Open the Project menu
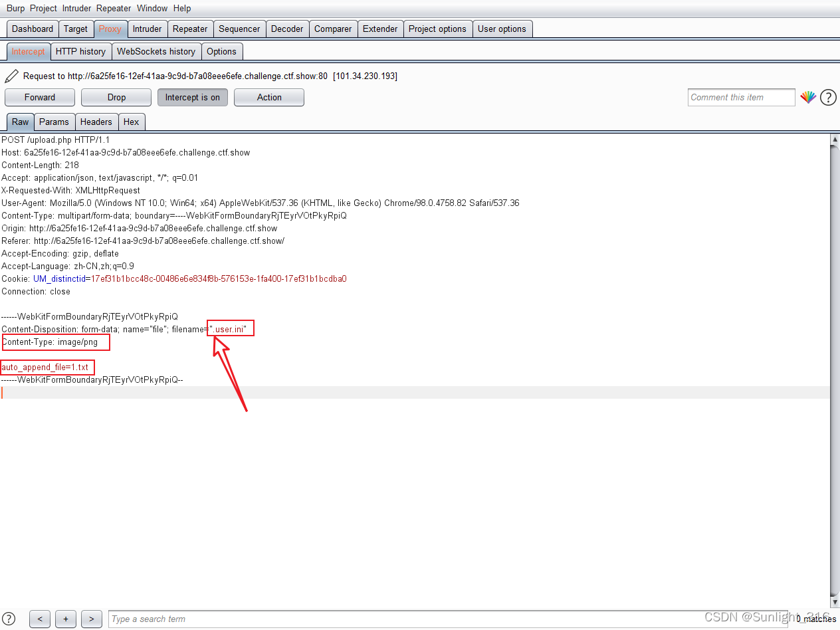This screenshot has width=840, height=630. tap(43, 8)
